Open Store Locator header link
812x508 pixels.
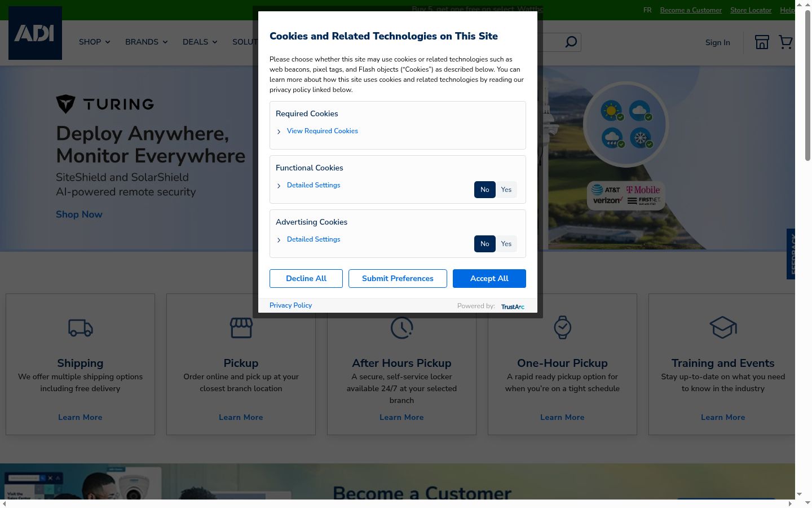point(751,10)
